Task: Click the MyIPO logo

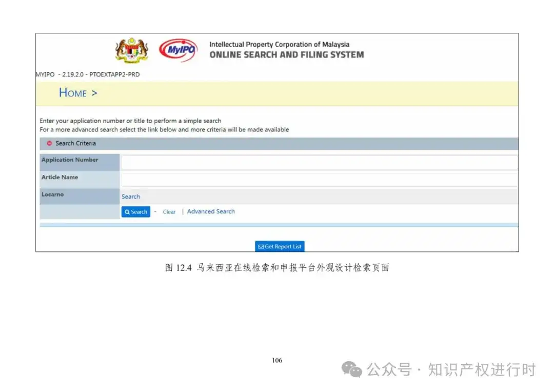Action: 179,50
